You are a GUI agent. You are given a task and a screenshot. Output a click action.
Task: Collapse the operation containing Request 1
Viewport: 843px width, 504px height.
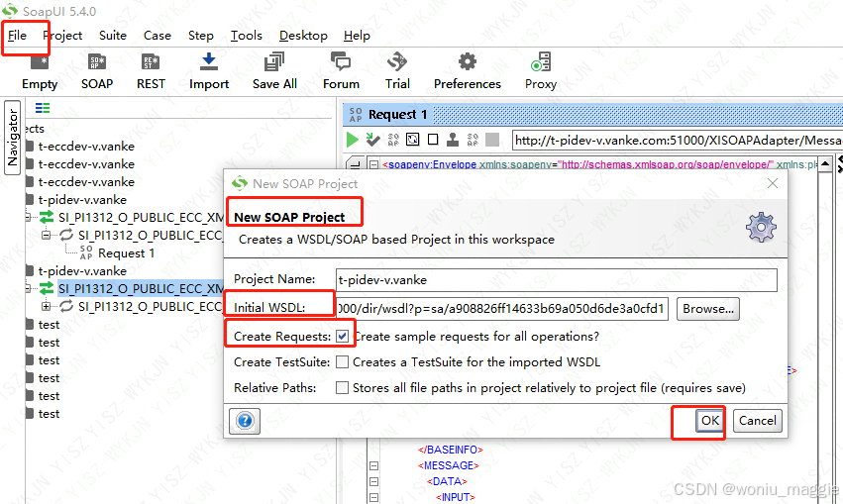[47, 235]
